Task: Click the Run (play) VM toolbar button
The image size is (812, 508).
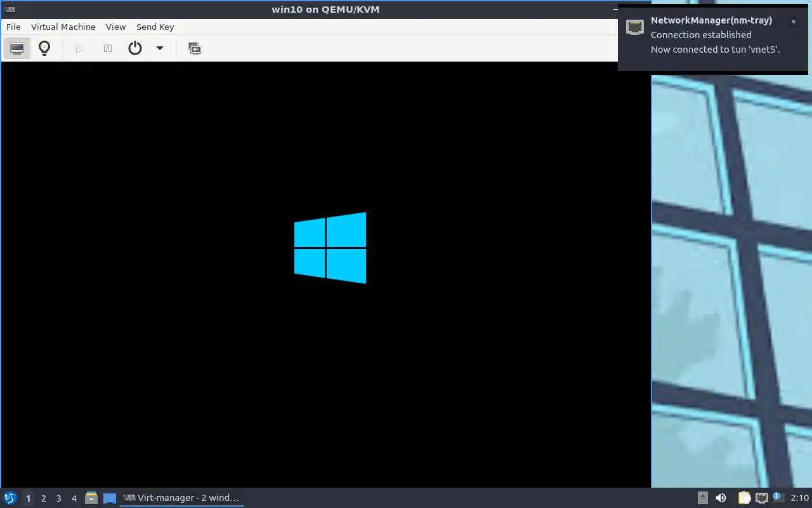Action: point(80,48)
